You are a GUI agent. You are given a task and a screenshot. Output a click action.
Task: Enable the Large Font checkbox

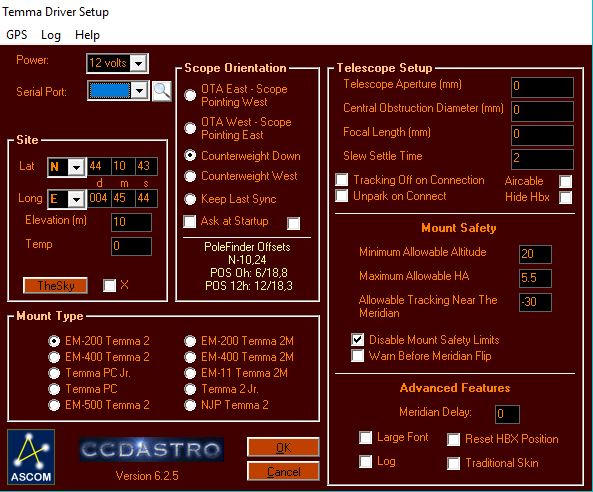[x=365, y=438]
